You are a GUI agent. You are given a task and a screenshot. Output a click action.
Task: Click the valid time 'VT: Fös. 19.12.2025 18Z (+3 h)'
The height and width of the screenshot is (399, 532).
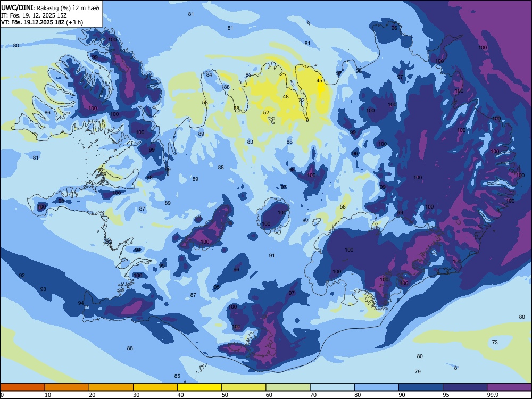coord(42,22)
